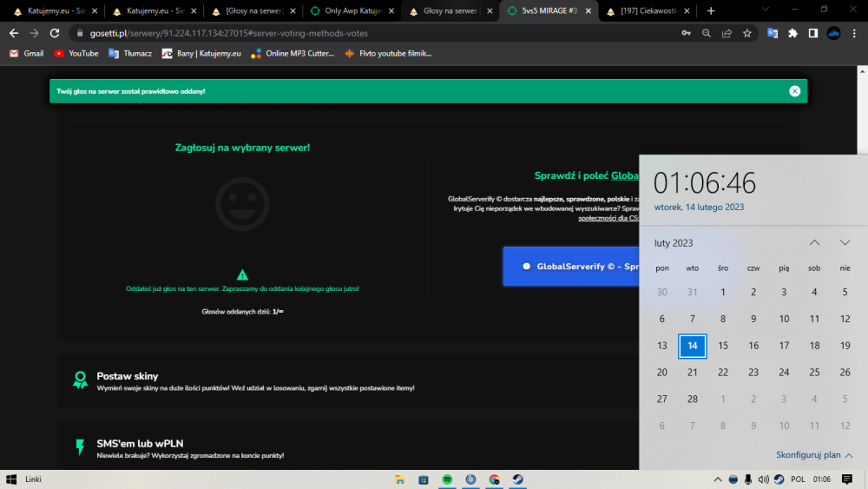Viewport: 868px width, 489px height.
Task: Share this page icon
Action: pos(727,33)
